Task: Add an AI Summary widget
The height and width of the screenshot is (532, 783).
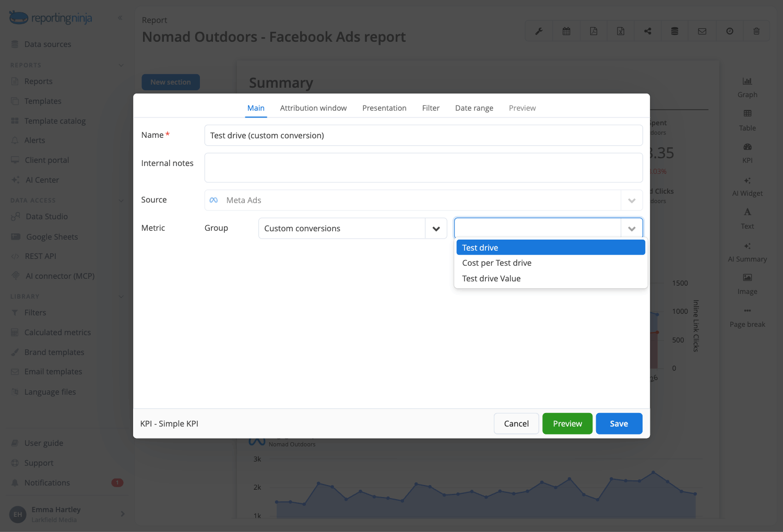Action: pyautogui.click(x=748, y=252)
